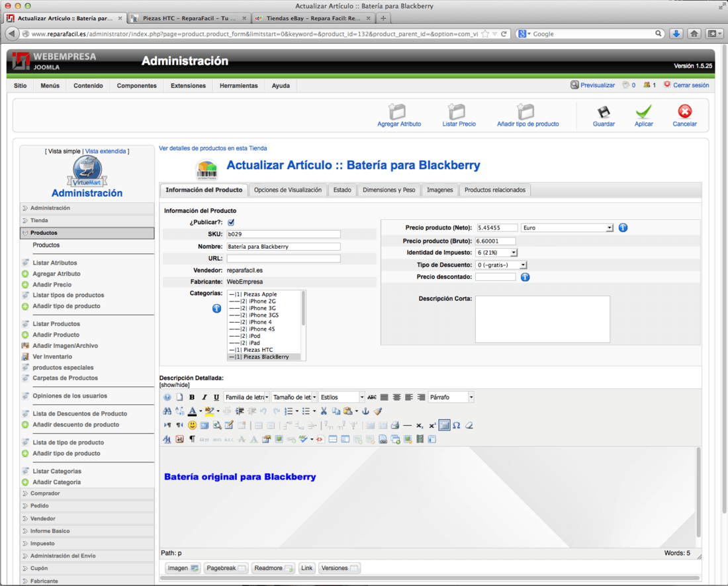Screen dimensions: 728x586
Task: Click the Vista extendida link
Action: 105,151
